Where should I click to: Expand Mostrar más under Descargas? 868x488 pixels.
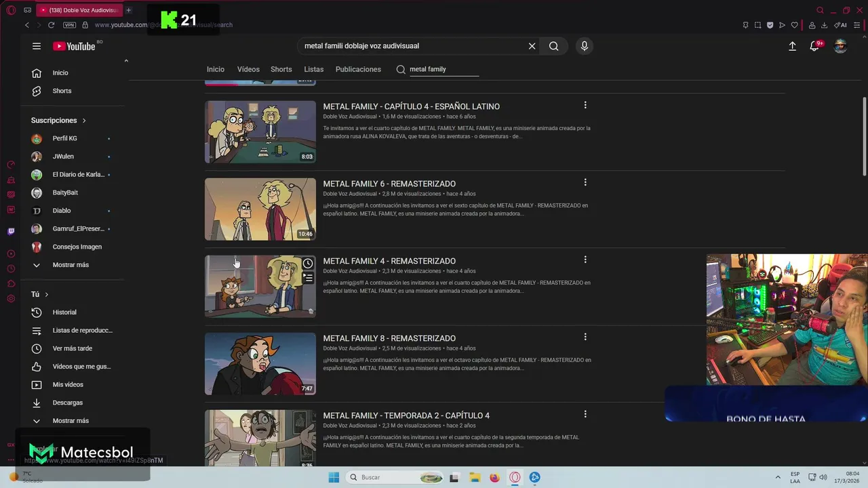71,421
